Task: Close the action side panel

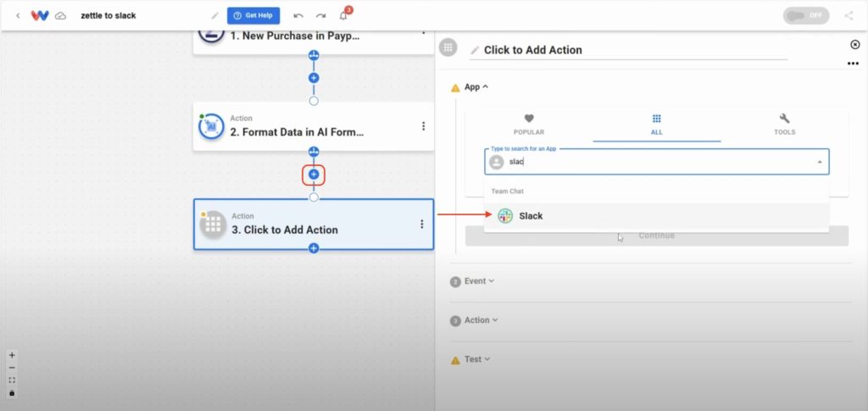Action: coord(854,44)
